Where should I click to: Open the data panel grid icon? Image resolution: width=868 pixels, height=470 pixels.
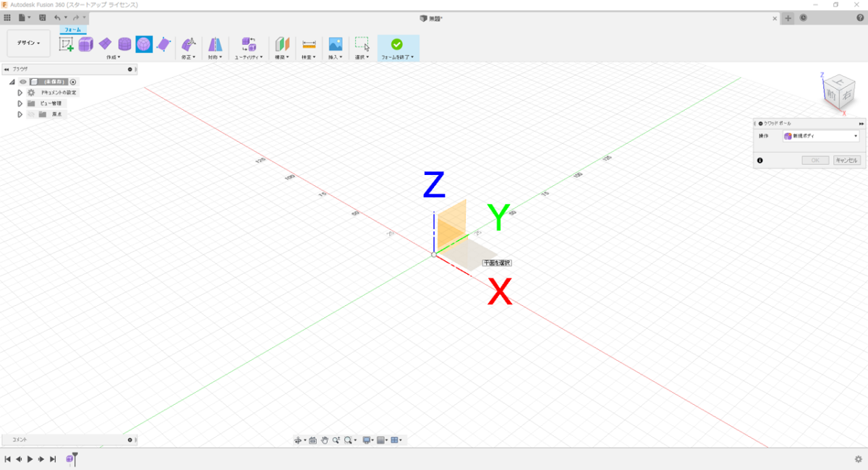pyautogui.click(x=7, y=17)
